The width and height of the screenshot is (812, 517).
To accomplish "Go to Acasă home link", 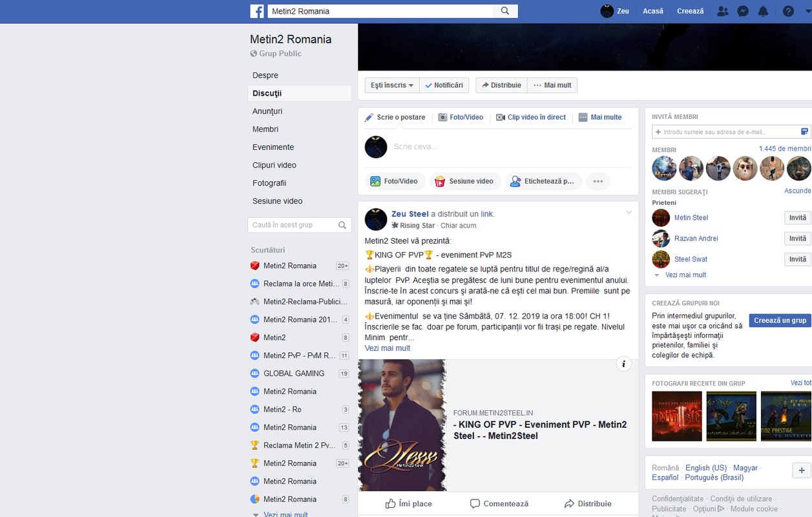I will point(653,11).
